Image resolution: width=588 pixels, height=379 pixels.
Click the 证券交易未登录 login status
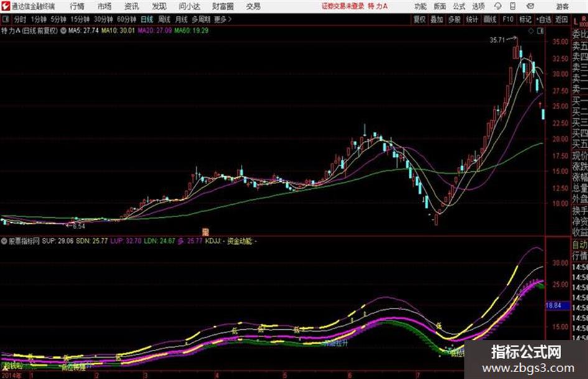(x=343, y=6)
